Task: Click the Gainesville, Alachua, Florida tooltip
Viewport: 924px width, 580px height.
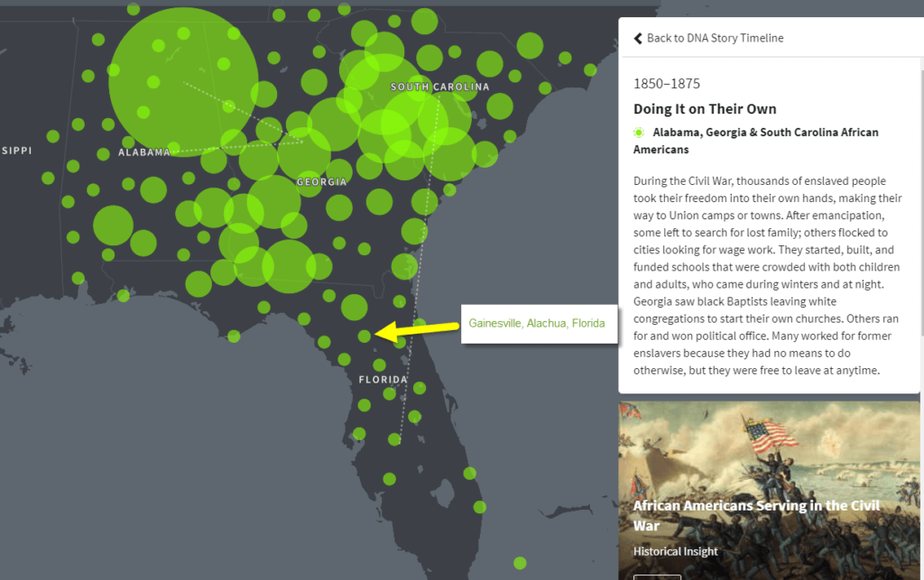Action: tap(537, 323)
